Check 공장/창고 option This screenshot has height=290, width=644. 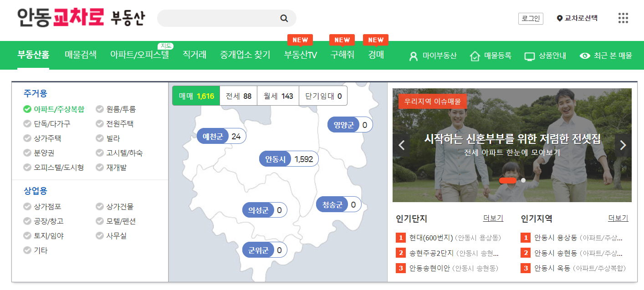point(43,221)
